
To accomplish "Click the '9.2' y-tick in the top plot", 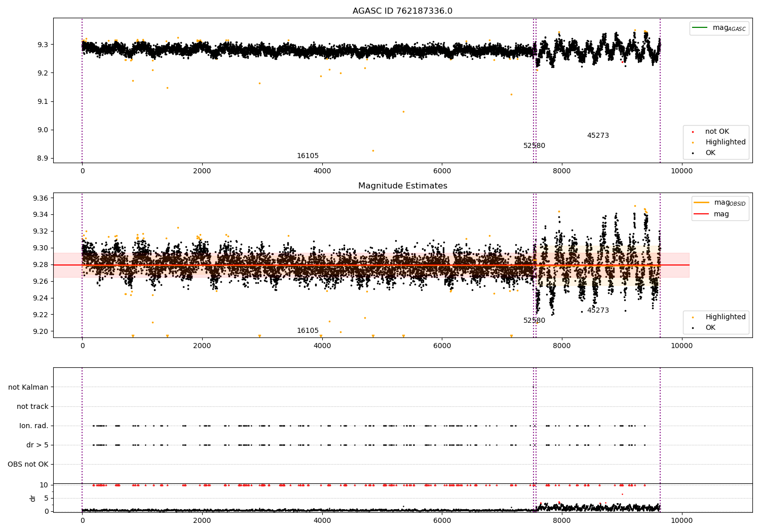I will click(43, 73).
